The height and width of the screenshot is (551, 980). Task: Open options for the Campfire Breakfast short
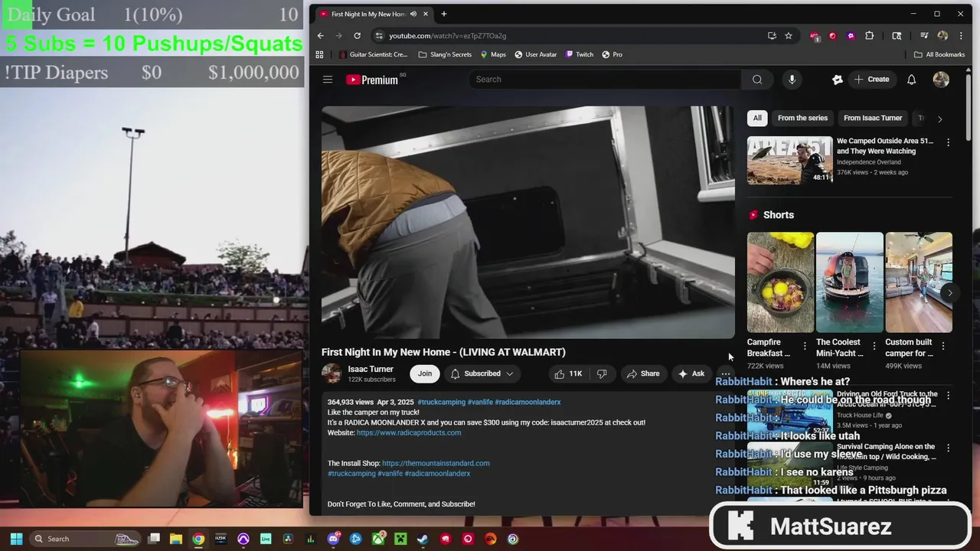805,346
